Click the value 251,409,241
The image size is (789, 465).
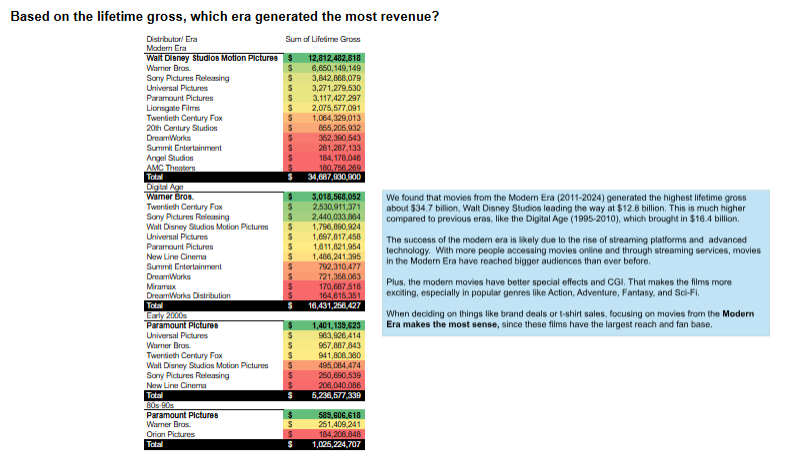pyautogui.click(x=339, y=425)
